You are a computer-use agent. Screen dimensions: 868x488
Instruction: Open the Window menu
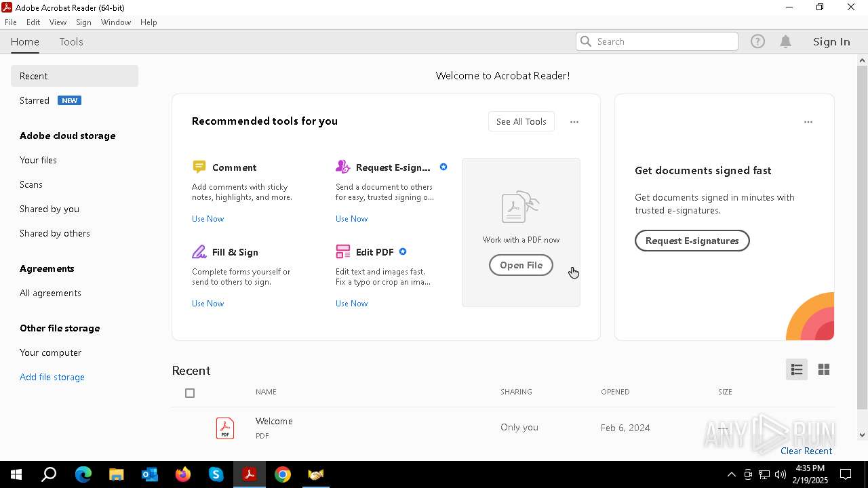click(x=116, y=22)
